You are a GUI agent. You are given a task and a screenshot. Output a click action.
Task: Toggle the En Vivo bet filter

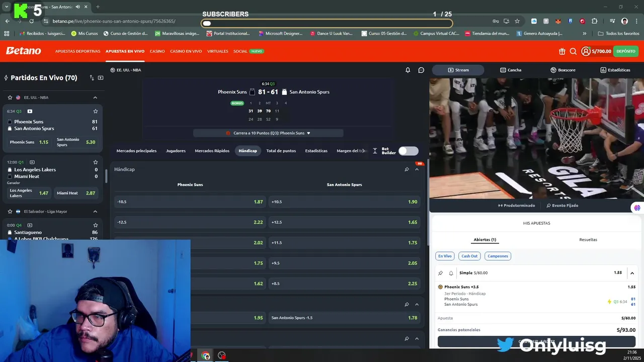point(445,256)
